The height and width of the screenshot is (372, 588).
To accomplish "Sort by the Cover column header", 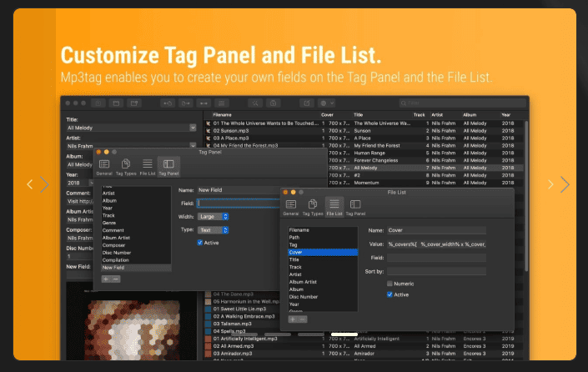I will (327, 115).
